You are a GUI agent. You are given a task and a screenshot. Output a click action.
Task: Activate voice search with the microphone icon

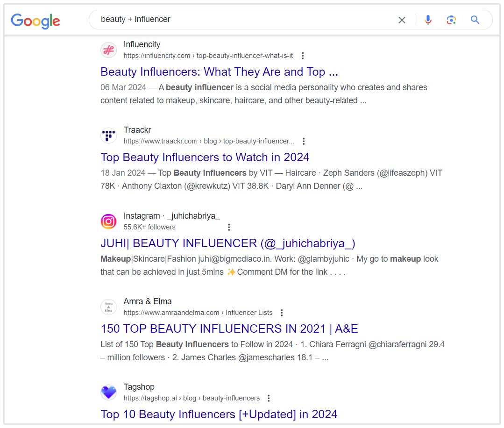coord(428,20)
